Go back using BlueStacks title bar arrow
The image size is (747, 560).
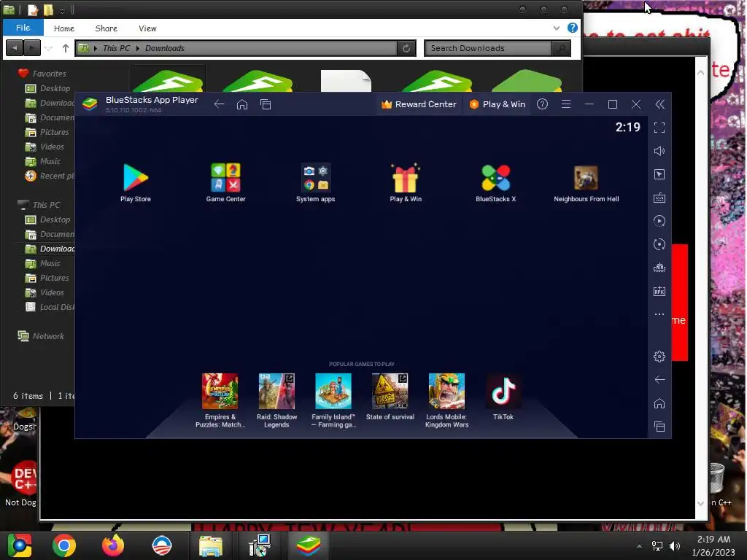(x=219, y=104)
